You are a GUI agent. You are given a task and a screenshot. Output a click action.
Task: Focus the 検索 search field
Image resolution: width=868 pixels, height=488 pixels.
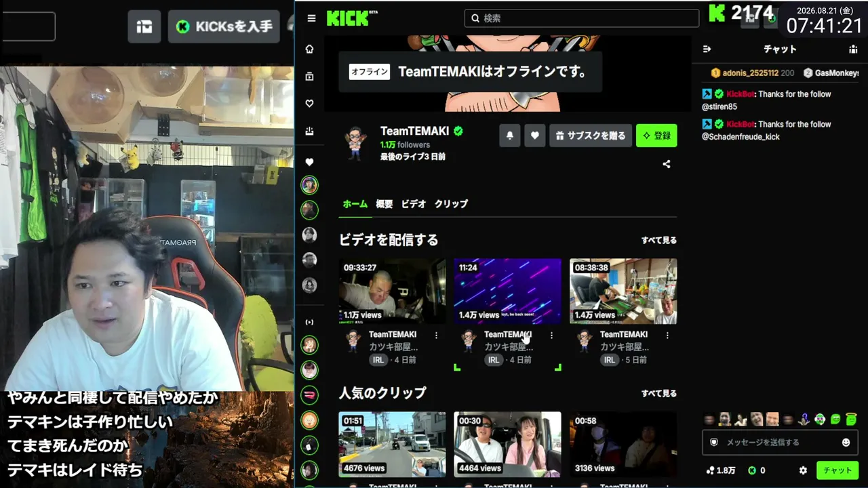pos(582,18)
